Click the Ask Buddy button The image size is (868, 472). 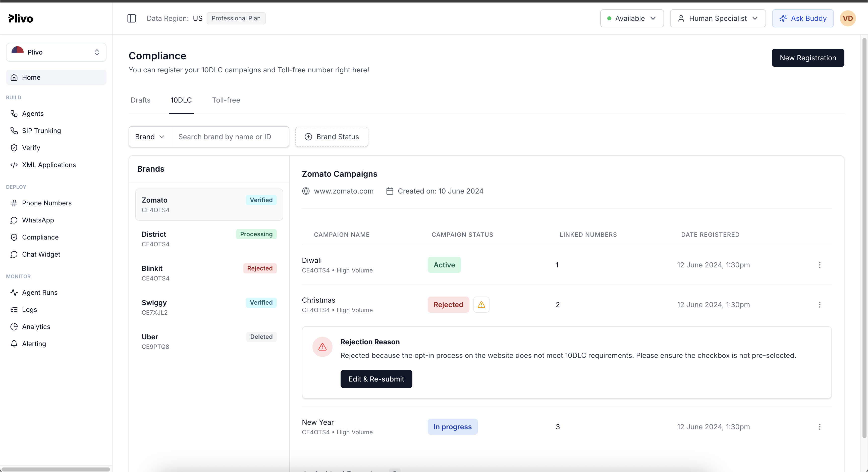click(803, 18)
